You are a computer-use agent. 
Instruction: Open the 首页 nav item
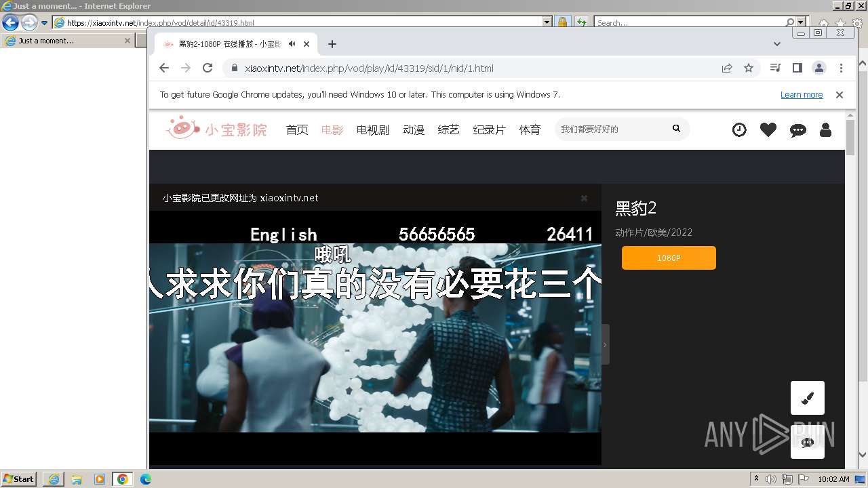pyautogui.click(x=297, y=129)
